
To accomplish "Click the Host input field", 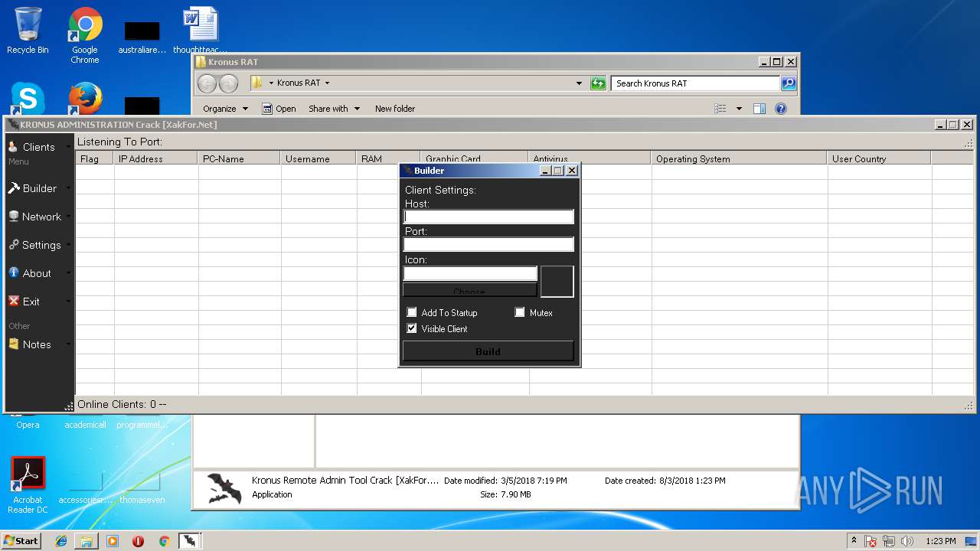I will coord(488,217).
